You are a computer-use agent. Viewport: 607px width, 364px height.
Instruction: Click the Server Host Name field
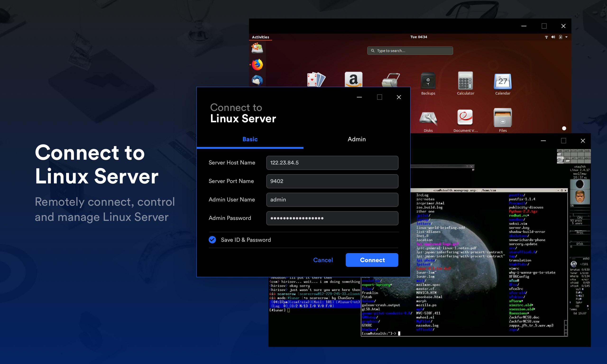pyautogui.click(x=332, y=163)
